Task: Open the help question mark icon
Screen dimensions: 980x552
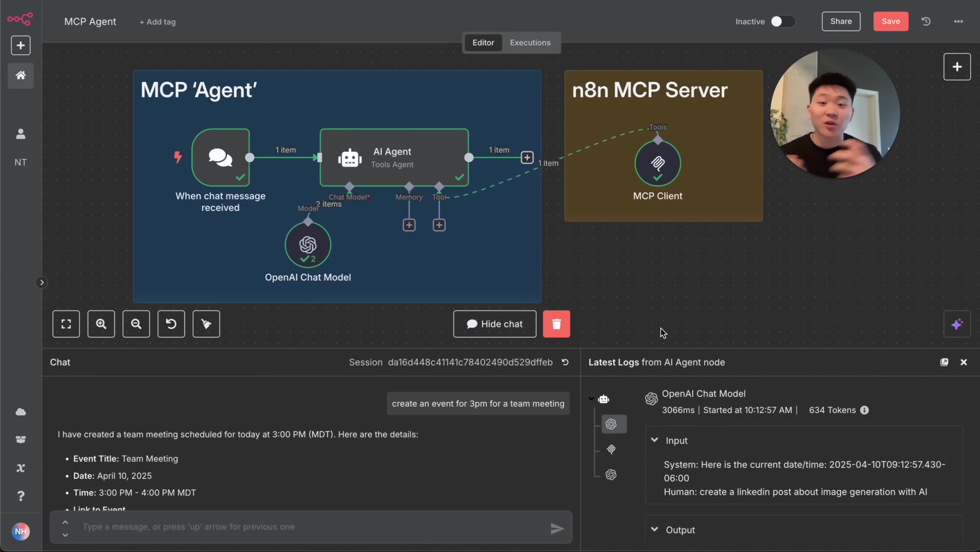Action: 21,496
